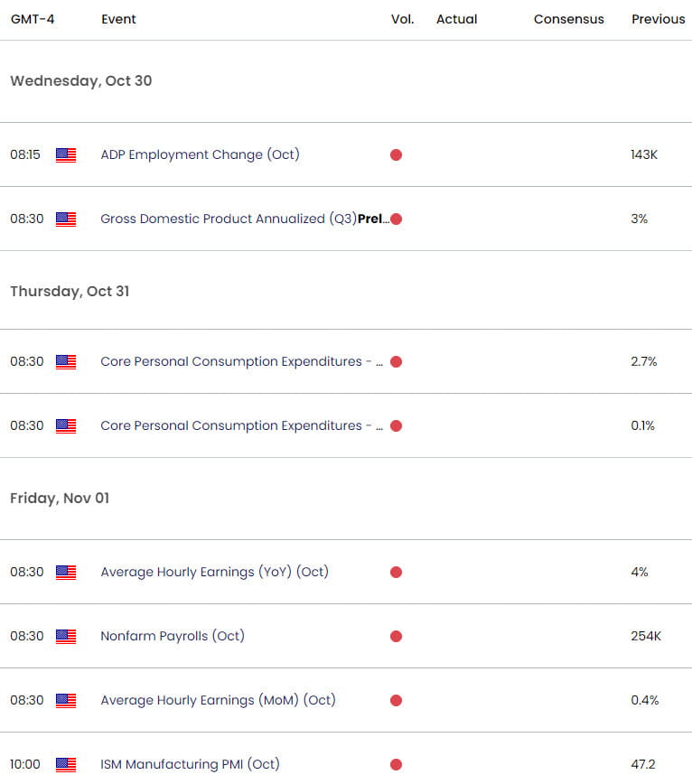Select the US flag beside Nonfarm Payrolls
The width and height of the screenshot is (692, 784).
pos(65,636)
